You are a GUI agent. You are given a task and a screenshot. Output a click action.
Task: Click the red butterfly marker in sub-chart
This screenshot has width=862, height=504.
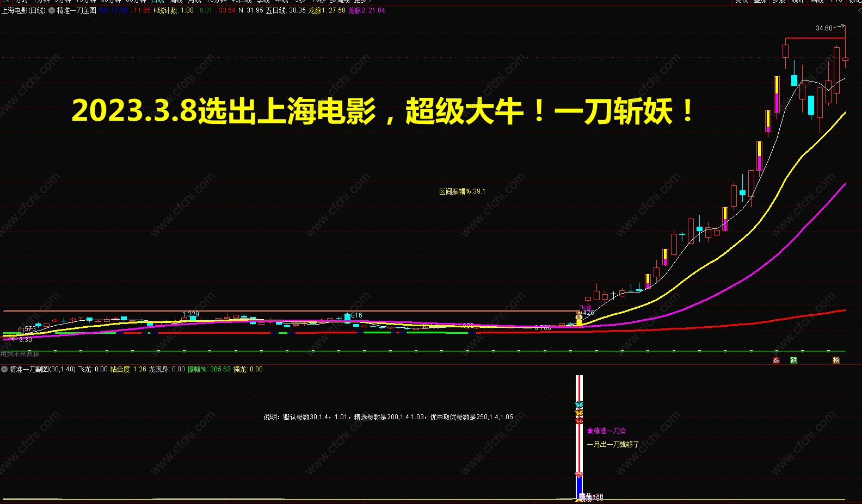point(579,420)
